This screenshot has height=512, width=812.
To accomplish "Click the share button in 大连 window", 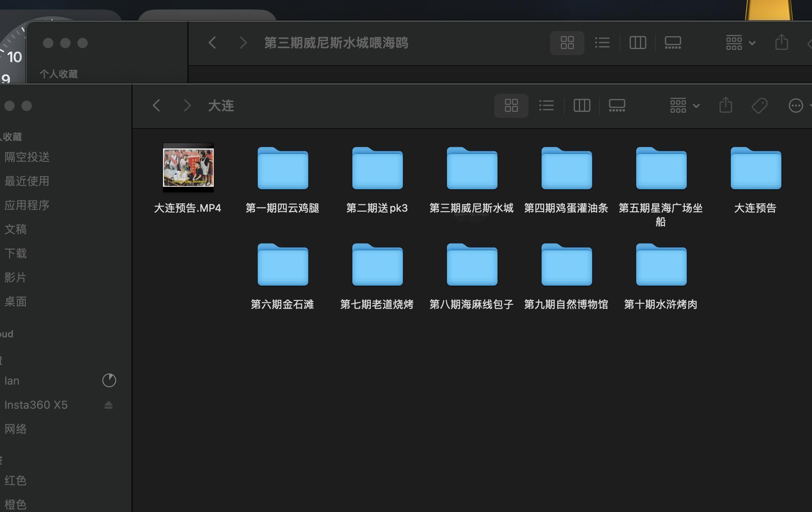I will pyautogui.click(x=726, y=105).
